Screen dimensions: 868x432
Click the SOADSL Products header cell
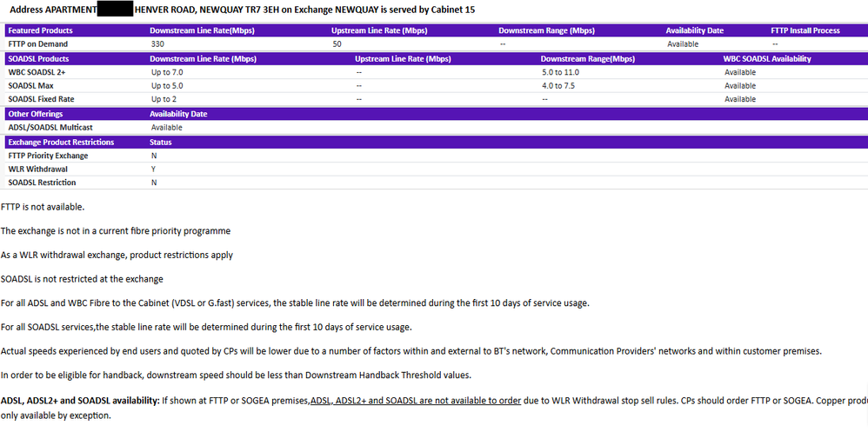(x=38, y=59)
